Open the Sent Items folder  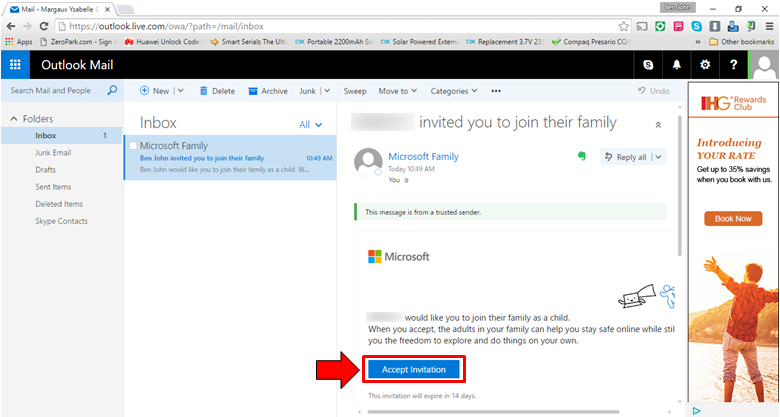53,187
